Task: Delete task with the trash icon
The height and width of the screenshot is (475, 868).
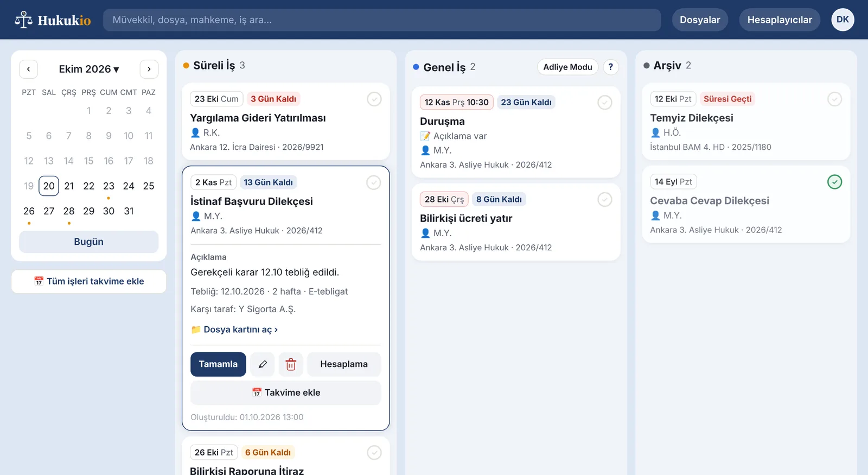Action: tap(291, 364)
